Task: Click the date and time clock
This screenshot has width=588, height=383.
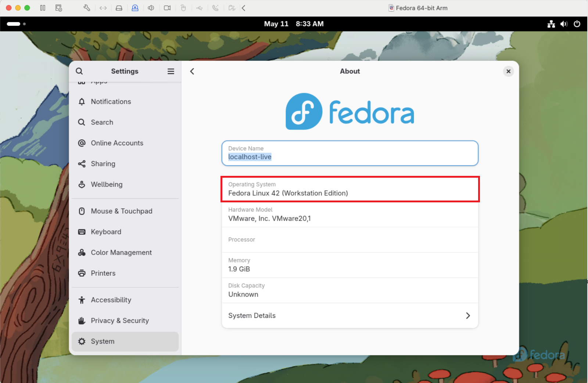Action: [x=294, y=24]
